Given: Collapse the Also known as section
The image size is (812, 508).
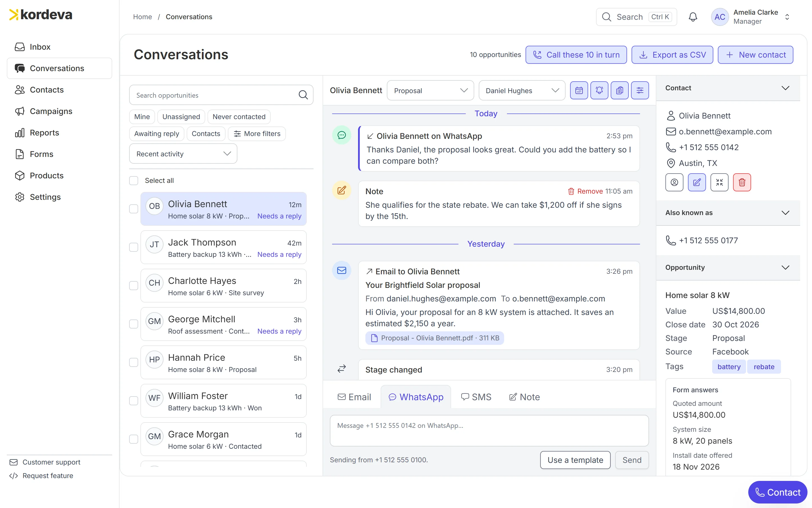Looking at the screenshot, I should pyautogui.click(x=728, y=213).
